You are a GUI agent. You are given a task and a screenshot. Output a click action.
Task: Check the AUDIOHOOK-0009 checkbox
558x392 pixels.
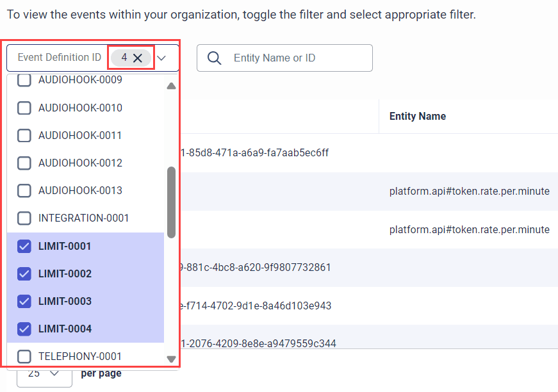(x=24, y=80)
